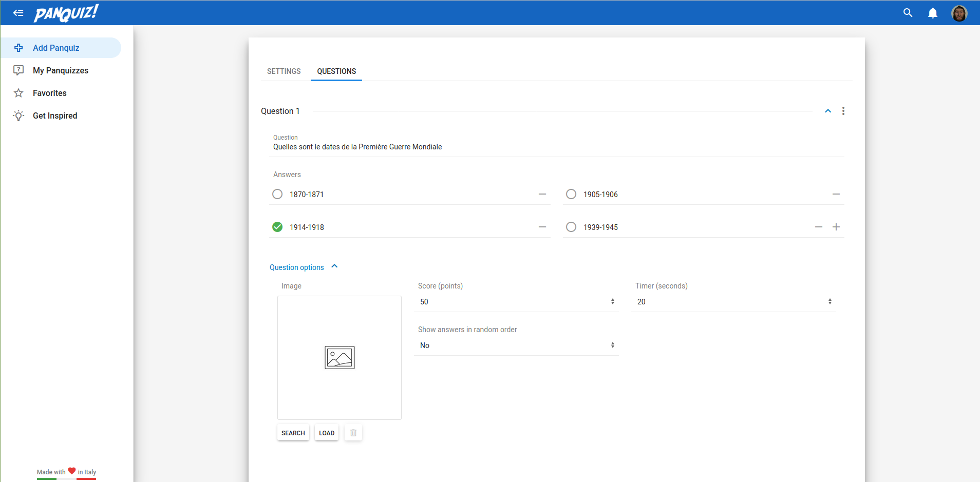
Task: Toggle the 1914-1918 correct answer checkmark
Action: point(277,227)
